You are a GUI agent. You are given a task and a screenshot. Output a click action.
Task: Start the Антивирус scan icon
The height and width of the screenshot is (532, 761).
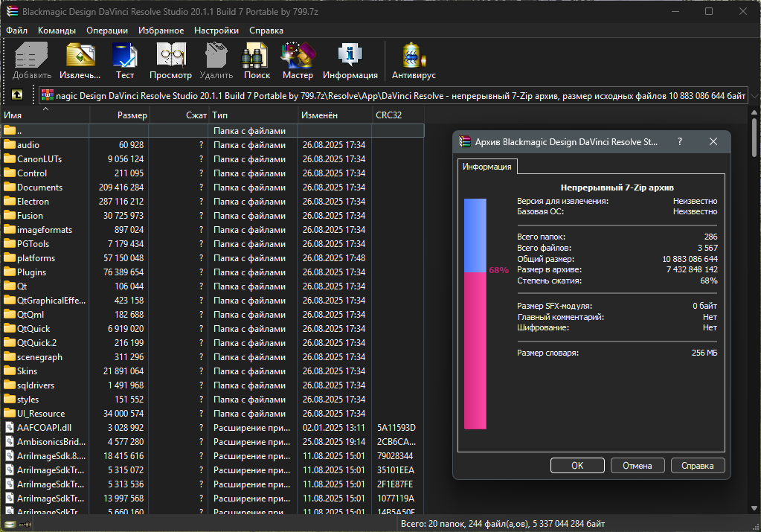(x=414, y=54)
